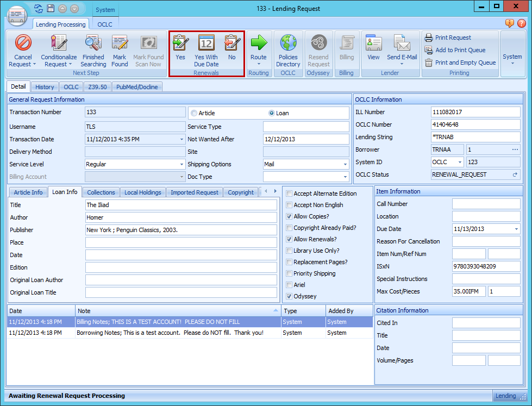
Task: Approve renewal with Yes icon
Action: [x=180, y=43]
